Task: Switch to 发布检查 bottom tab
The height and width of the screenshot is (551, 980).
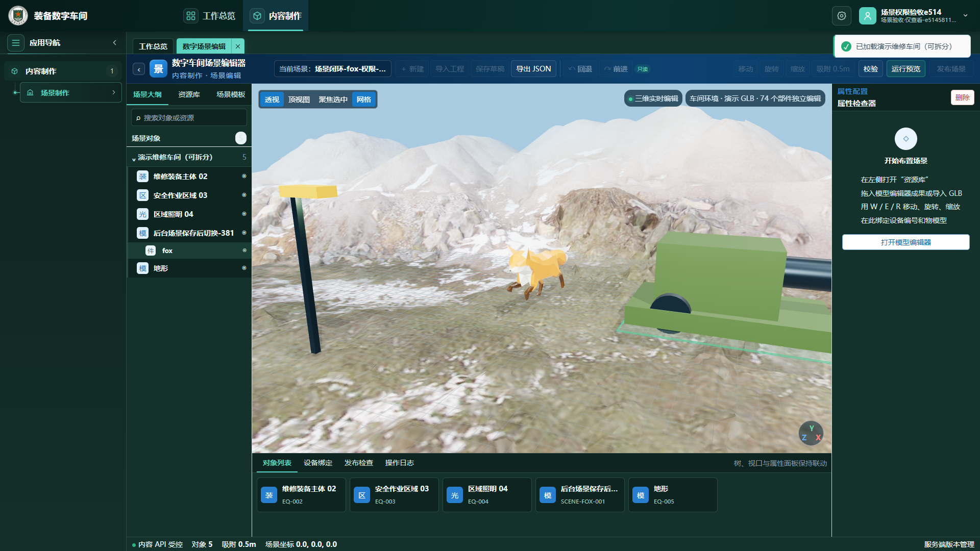Action: [x=359, y=463]
